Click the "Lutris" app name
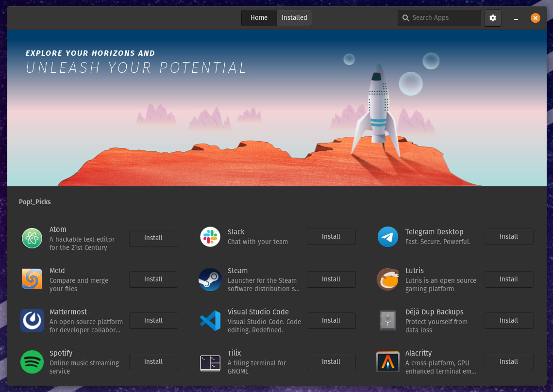Image resolution: width=553 pixels, height=392 pixels. pyautogui.click(x=415, y=271)
